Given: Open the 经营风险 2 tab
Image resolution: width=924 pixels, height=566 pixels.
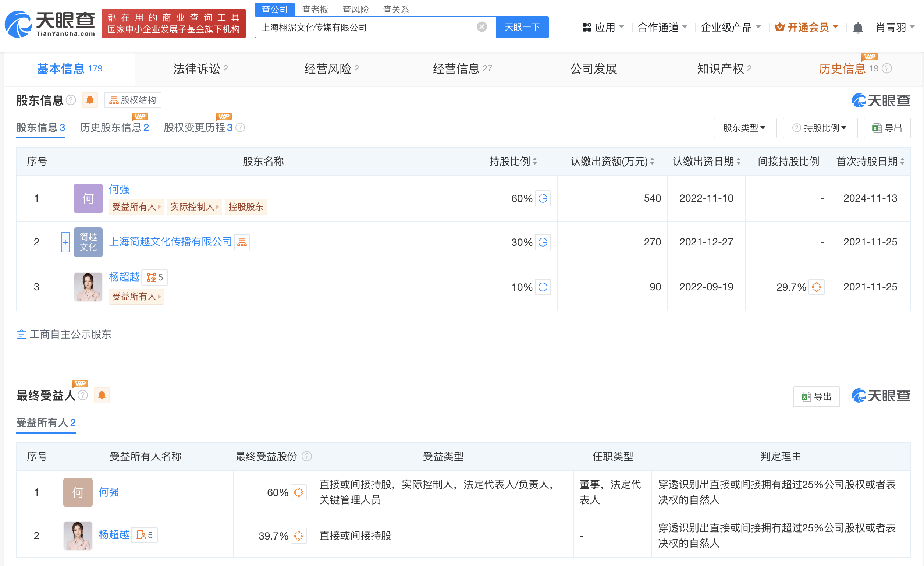Looking at the screenshot, I should 331,69.
